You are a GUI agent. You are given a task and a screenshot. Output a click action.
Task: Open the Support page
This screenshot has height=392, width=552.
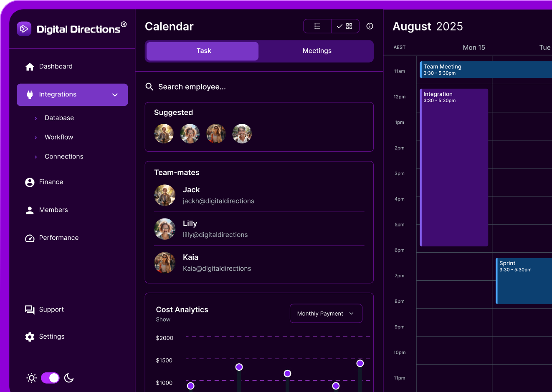(x=51, y=309)
